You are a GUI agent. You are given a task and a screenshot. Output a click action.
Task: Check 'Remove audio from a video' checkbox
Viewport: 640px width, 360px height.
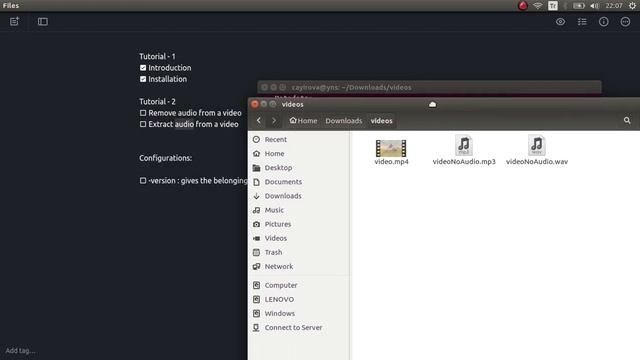(x=143, y=113)
